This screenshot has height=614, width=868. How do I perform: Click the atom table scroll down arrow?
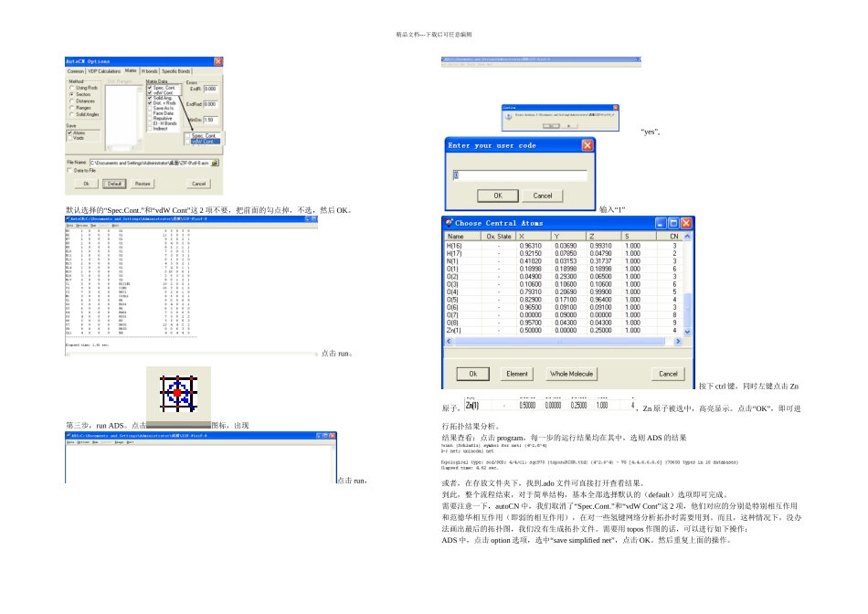pos(687,332)
